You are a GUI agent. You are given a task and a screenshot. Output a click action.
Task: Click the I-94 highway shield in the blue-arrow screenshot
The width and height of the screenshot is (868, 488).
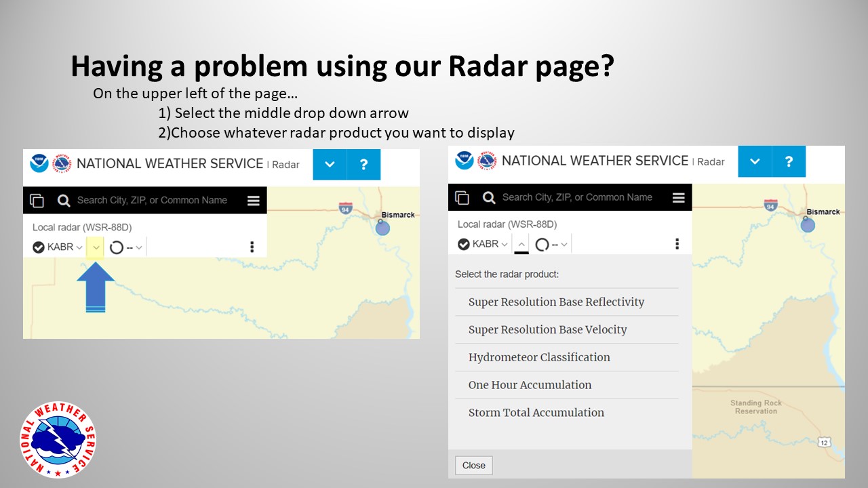(346, 207)
